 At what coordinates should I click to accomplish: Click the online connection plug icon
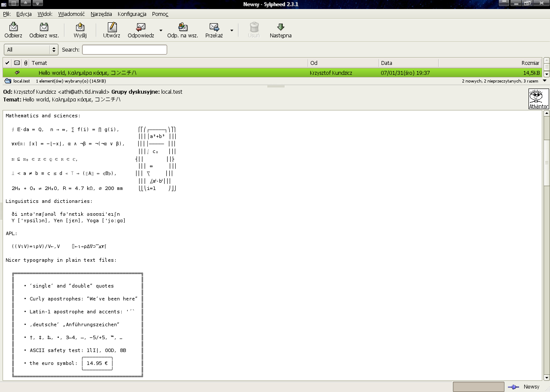[x=513, y=387]
